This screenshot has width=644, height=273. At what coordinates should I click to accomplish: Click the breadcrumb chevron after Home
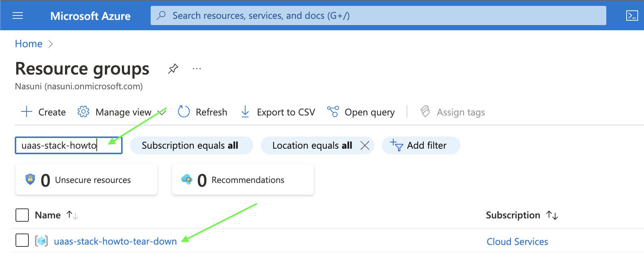pos(51,44)
